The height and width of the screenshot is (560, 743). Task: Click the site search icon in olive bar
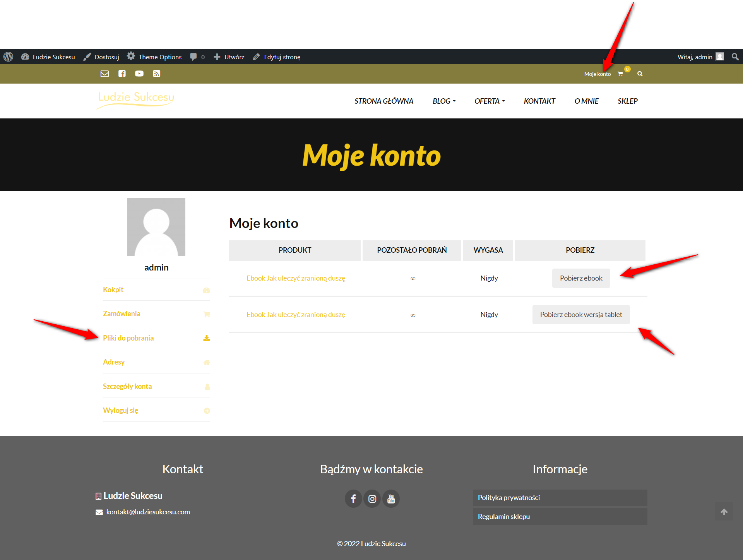pos(640,74)
